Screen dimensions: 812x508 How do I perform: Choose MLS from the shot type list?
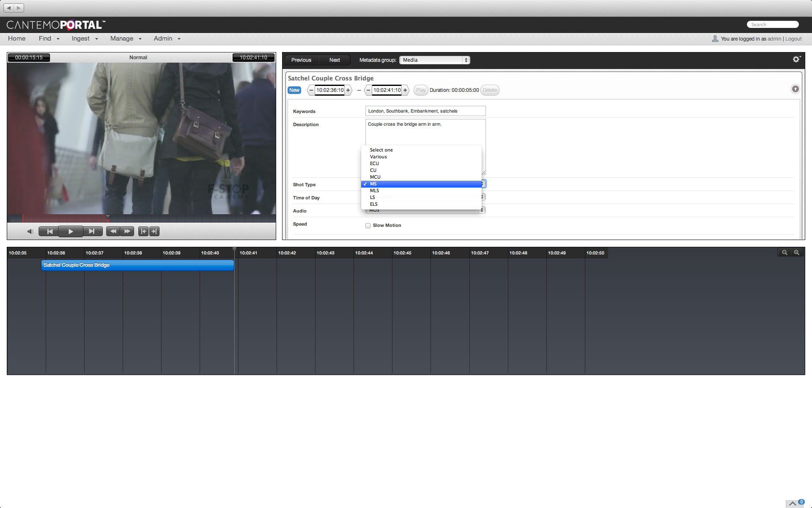[x=421, y=190]
